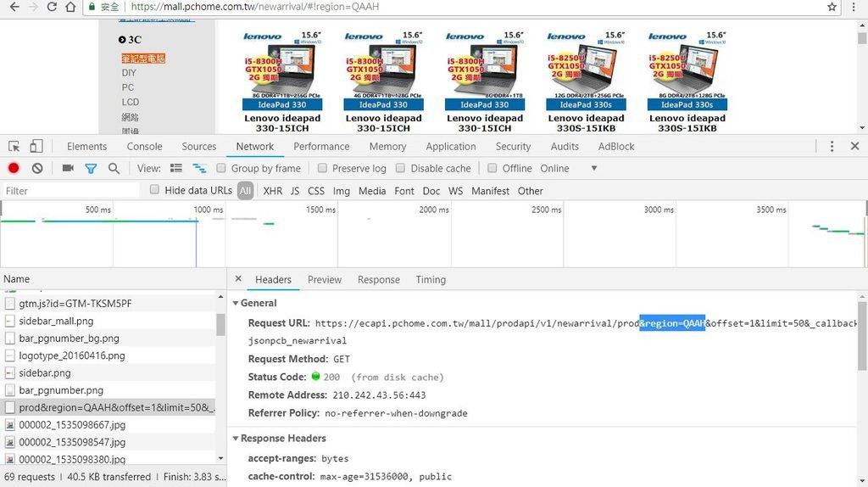Screen dimensions: 868x487
Task: Switch to large request rows view icon
Action: point(176,168)
